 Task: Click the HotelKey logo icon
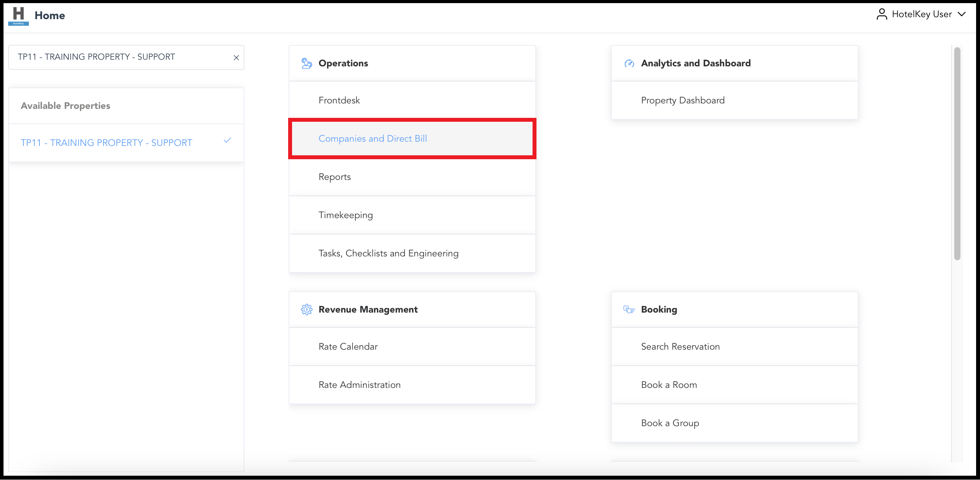(18, 16)
